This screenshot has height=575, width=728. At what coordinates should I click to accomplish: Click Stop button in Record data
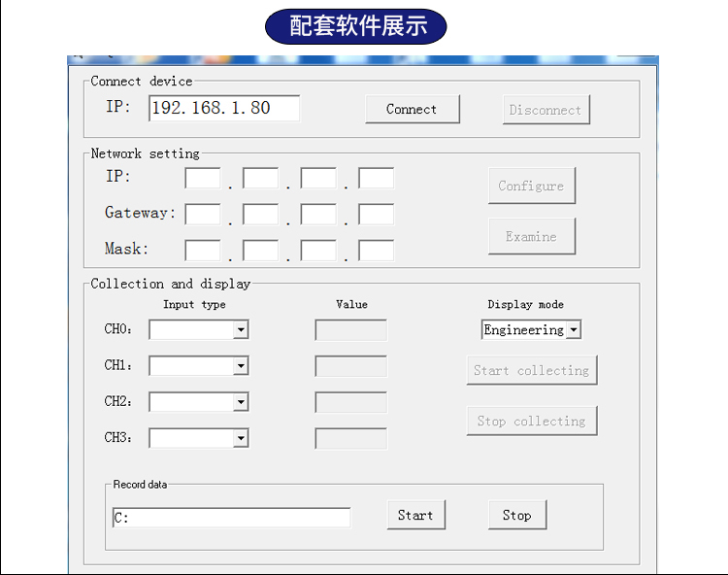[517, 515]
